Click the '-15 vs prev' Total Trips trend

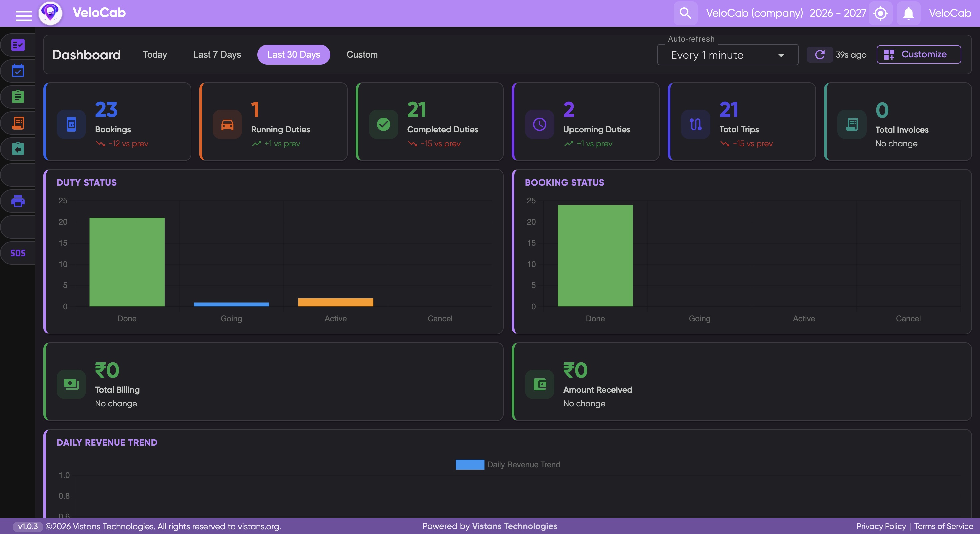click(746, 143)
